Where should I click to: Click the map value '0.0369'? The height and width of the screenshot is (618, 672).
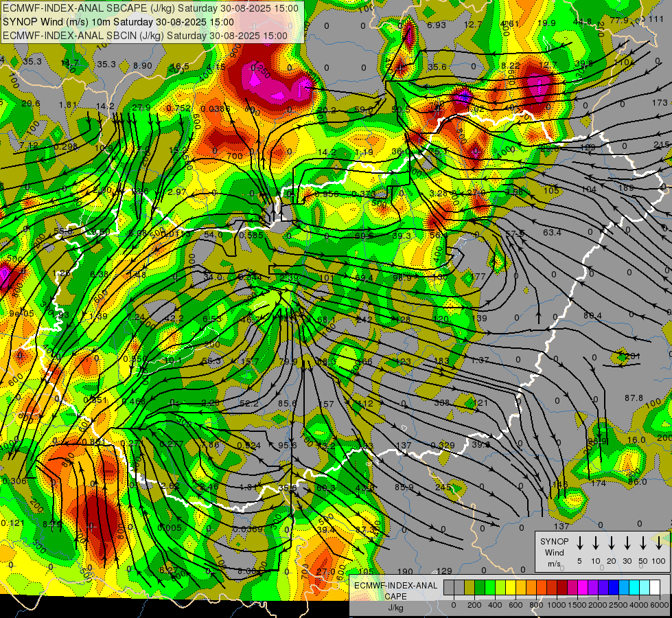[x=248, y=529]
